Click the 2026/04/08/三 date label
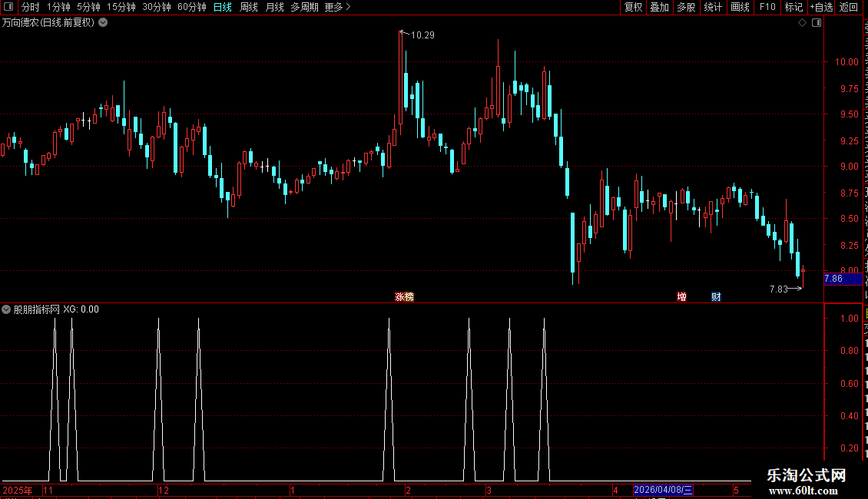 (x=663, y=490)
